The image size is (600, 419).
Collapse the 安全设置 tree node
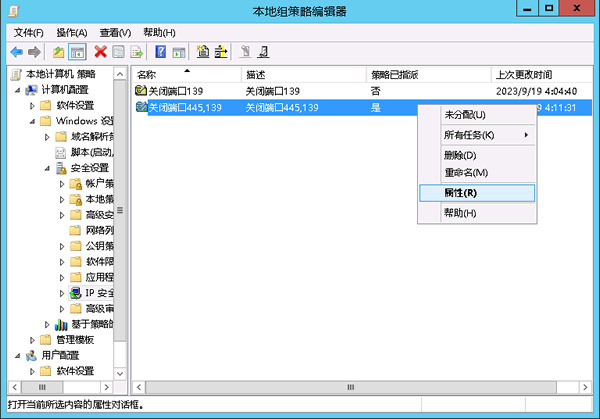pos(47,168)
